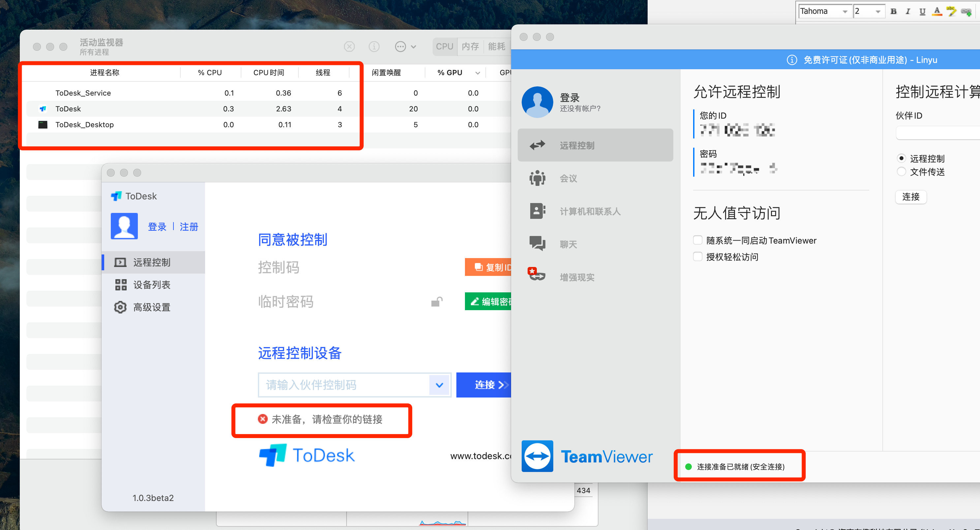This screenshot has height=530, width=980.
Task: Copy ID with the orange 复制ID button
Action: (488, 267)
